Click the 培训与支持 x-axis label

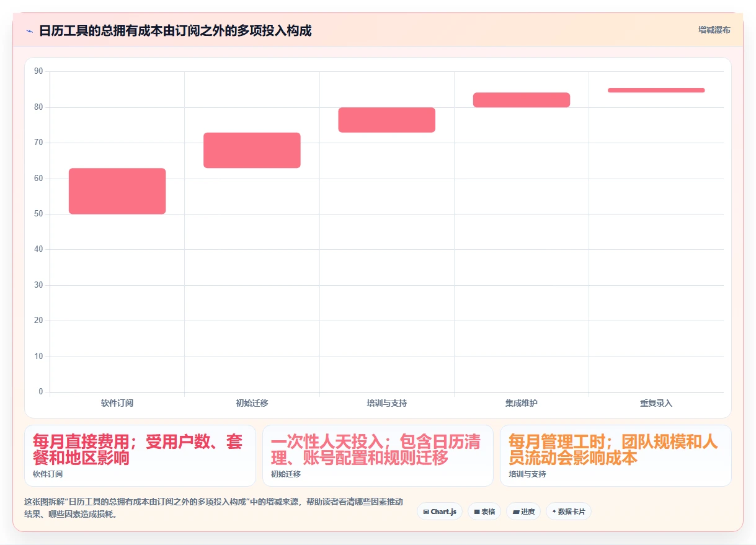[387, 403]
